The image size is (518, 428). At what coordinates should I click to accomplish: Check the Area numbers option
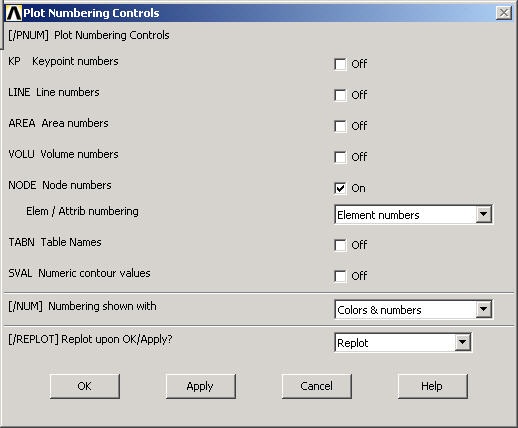(x=340, y=126)
